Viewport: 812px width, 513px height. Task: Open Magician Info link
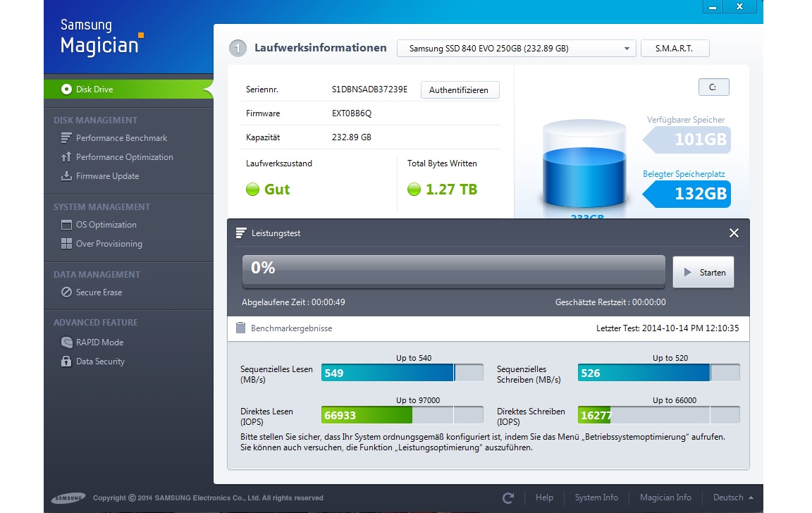pos(665,497)
